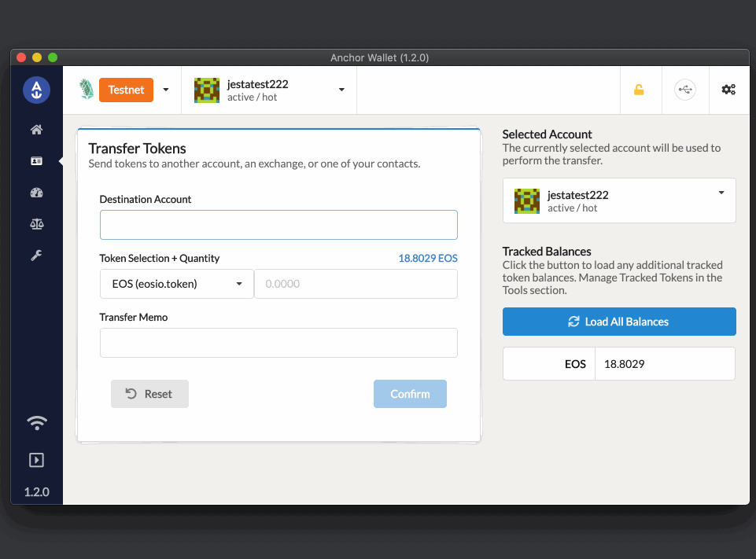Focus the Transfer Memo field

tap(278, 343)
